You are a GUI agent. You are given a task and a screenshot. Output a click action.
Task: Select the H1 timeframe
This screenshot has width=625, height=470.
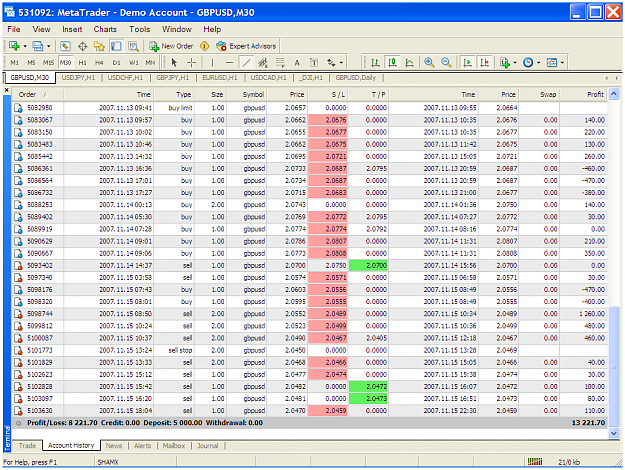(x=83, y=63)
